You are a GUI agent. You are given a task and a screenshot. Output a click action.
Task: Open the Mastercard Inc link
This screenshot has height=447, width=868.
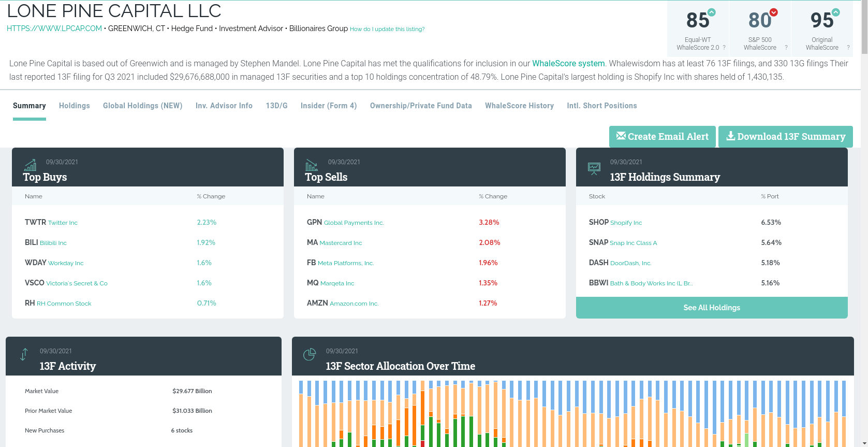341,243
